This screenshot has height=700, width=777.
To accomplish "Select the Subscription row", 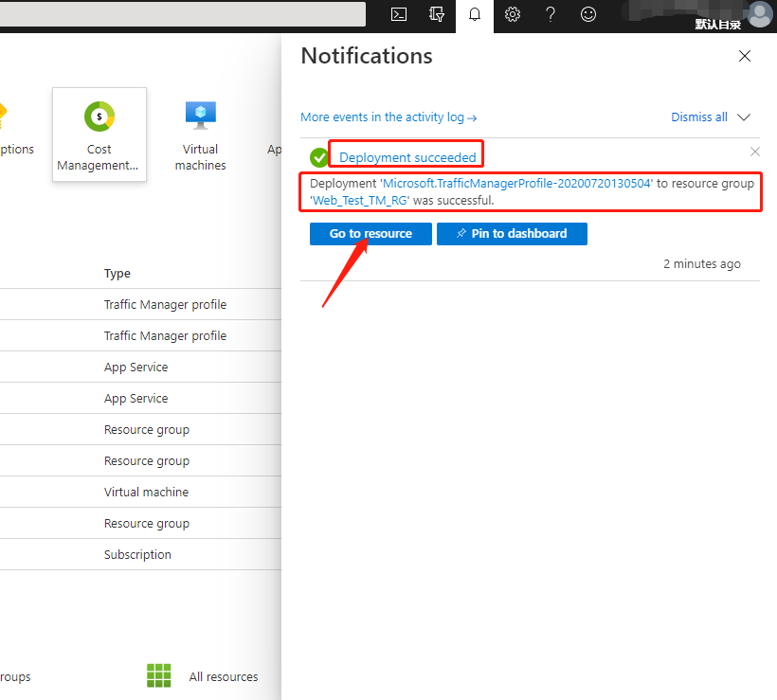I will click(x=140, y=554).
